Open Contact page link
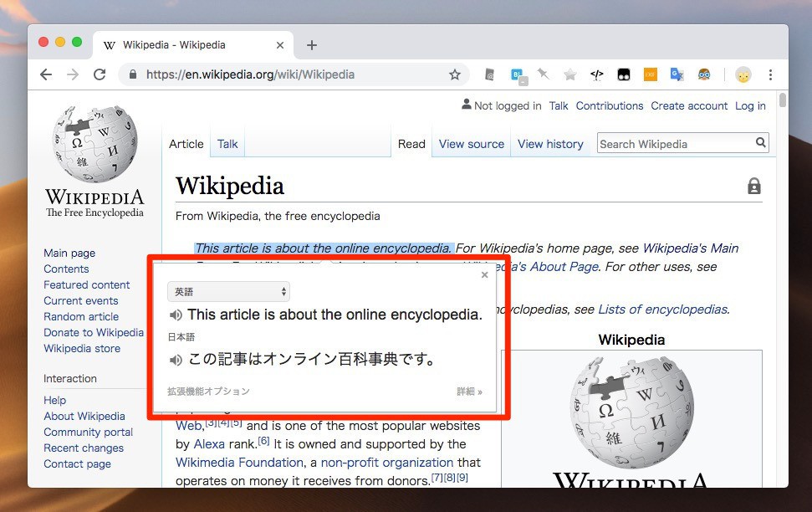The image size is (812, 512). click(77, 463)
